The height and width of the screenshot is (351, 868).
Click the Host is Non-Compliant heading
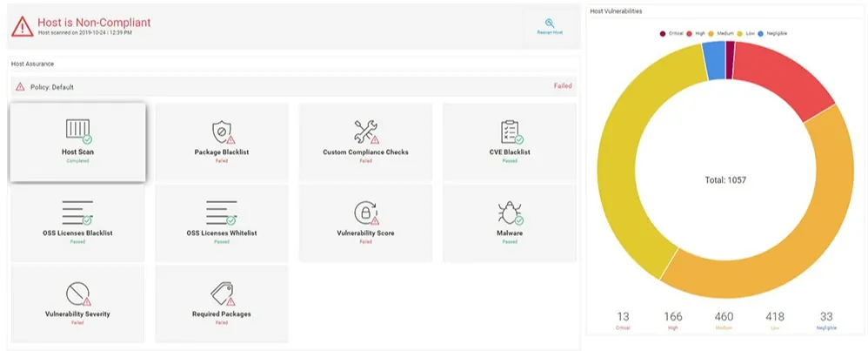pos(94,23)
